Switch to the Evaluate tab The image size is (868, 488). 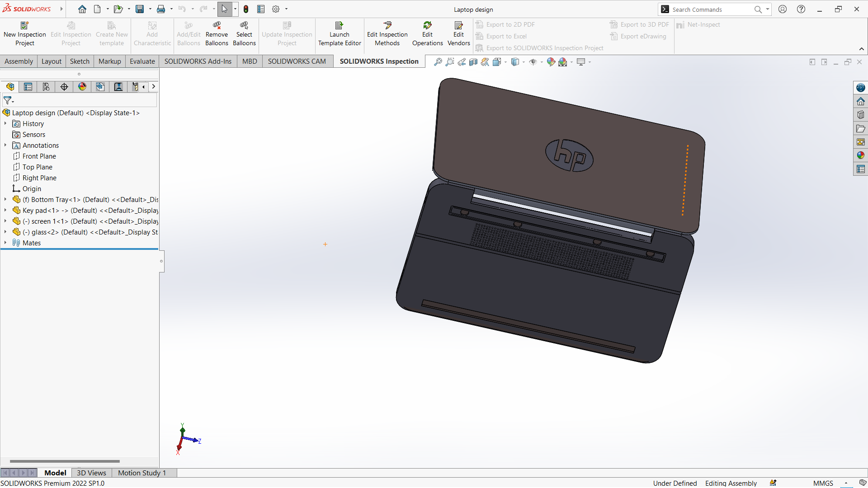142,61
